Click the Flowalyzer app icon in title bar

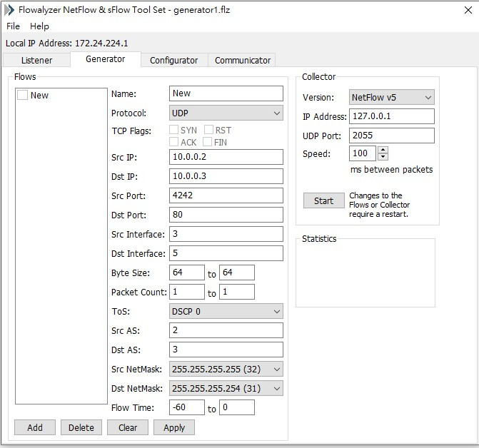pyautogui.click(x=9, y=10)
